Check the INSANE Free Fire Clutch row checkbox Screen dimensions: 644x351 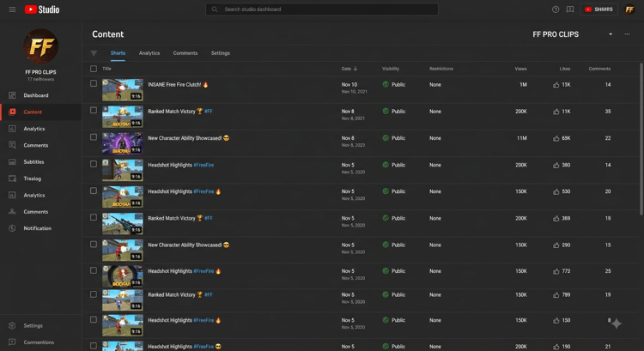(94, 83)
